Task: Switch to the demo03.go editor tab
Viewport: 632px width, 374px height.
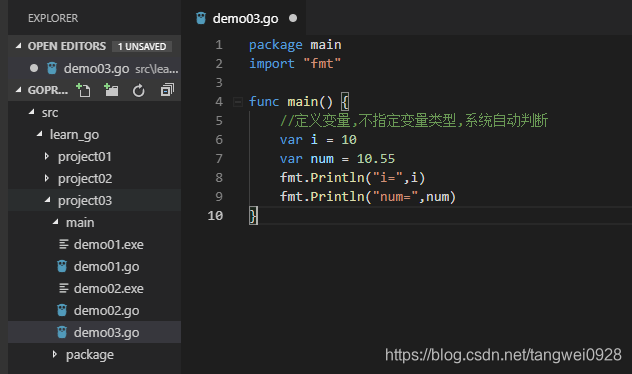Action: 245,19
